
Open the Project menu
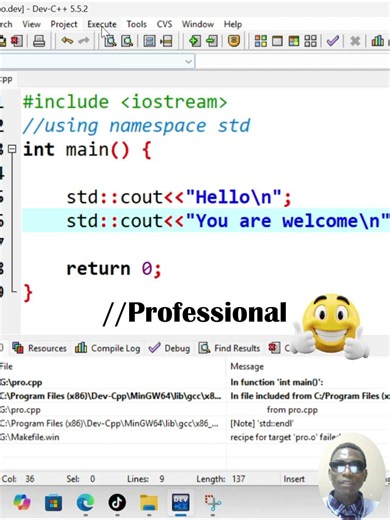point(64,24)
